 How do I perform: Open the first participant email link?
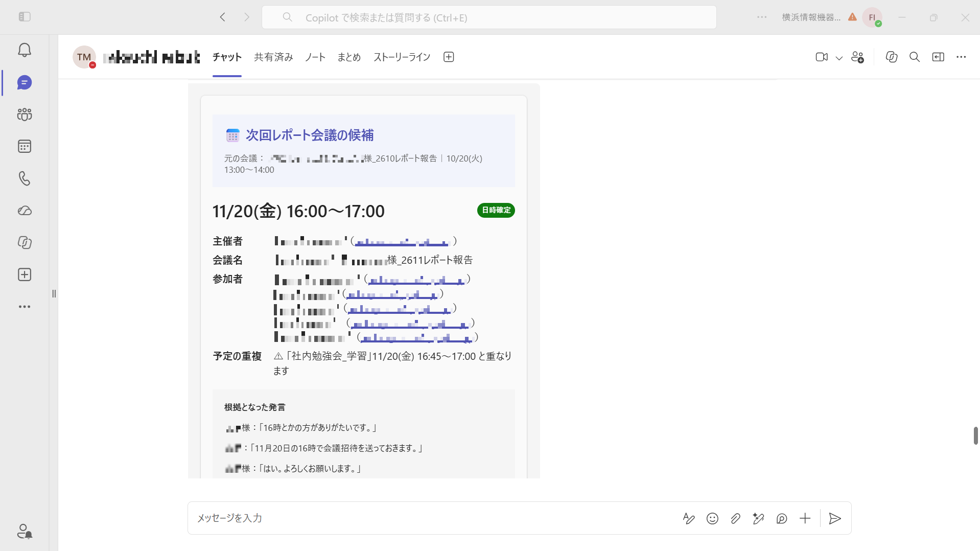click(416, 280)
